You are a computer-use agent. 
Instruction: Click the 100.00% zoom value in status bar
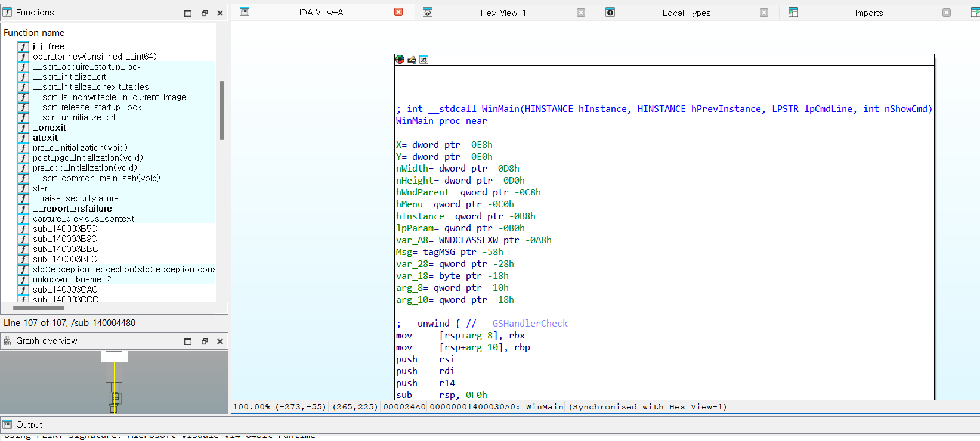[x=251, y=407]
